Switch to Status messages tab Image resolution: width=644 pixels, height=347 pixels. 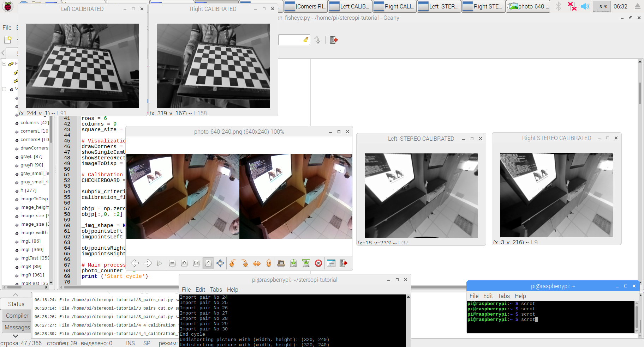(x=16, y=304)
